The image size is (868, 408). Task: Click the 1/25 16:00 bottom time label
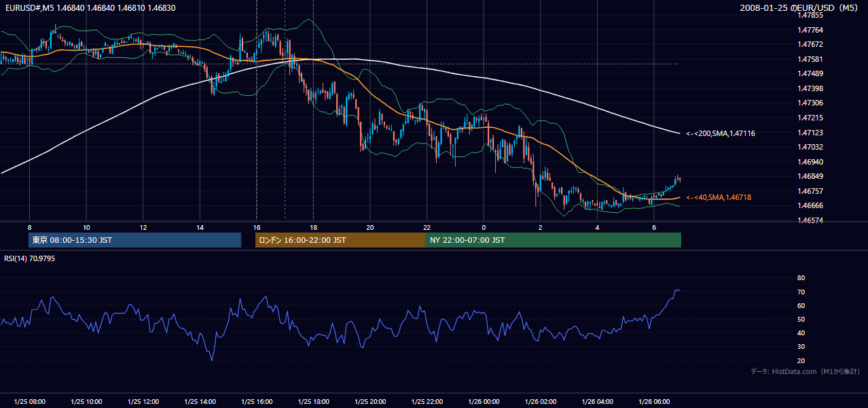click(x=257, y=402)
